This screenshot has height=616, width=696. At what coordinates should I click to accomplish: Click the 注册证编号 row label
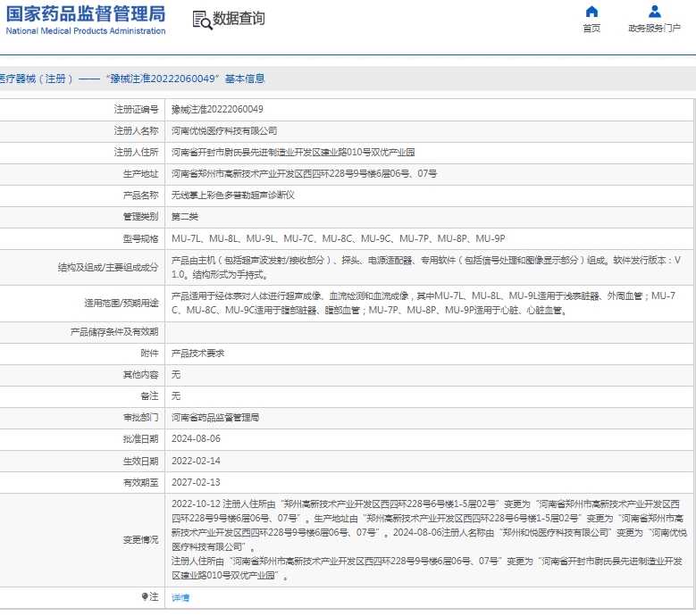pyautogui.click(x=137, y=109)
